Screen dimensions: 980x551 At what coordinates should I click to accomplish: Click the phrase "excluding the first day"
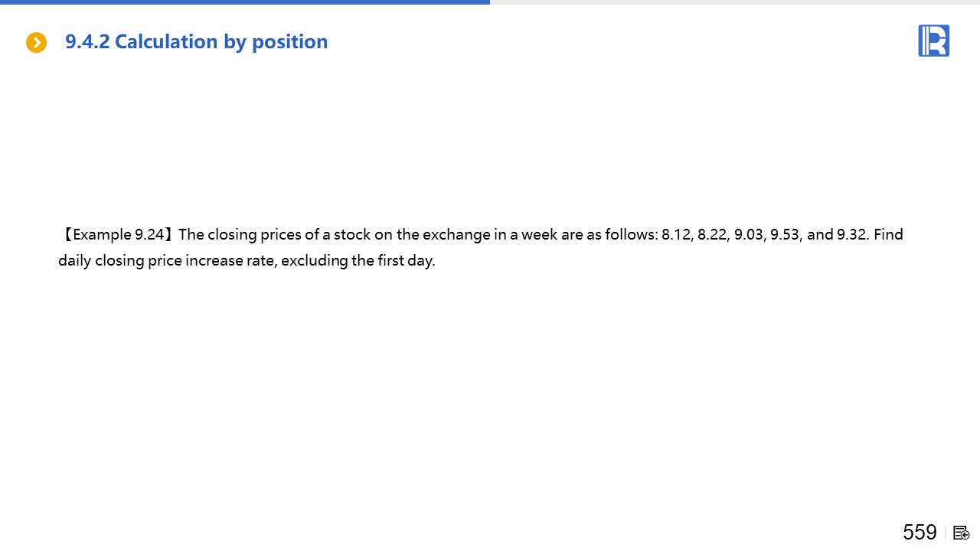358,260
